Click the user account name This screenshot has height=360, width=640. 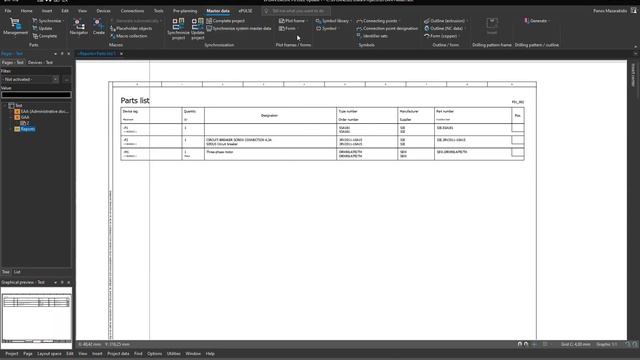pos(610,11)
